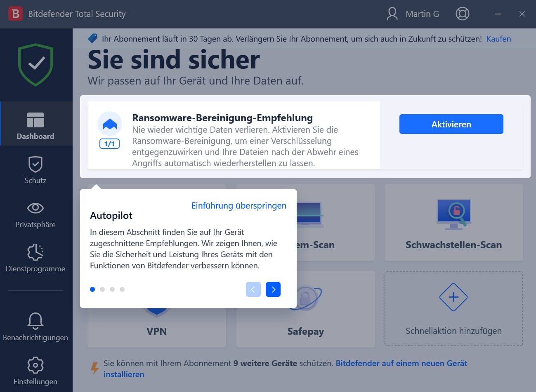This screenshot has width=536, height=392.
Task: Click the lightning bolt icon
Action: pos(95,368)
